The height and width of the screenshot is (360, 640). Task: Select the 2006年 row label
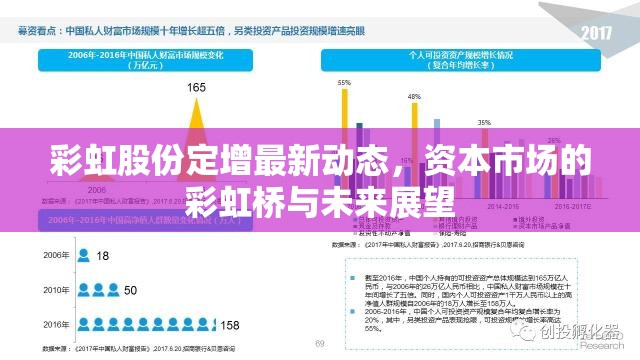coord(56,255)
